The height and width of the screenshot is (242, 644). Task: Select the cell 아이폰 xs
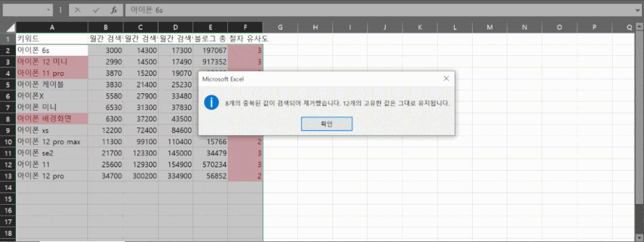(52, 130)
